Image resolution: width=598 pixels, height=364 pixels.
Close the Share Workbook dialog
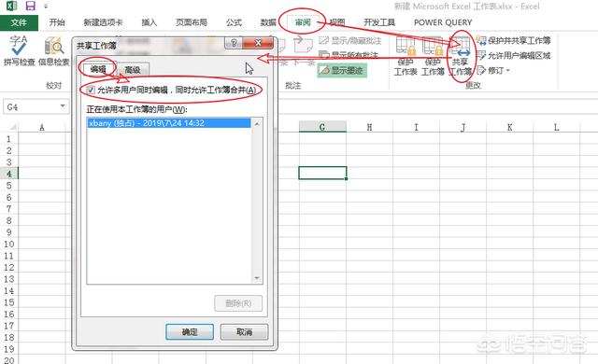click(x=258, y=43)
